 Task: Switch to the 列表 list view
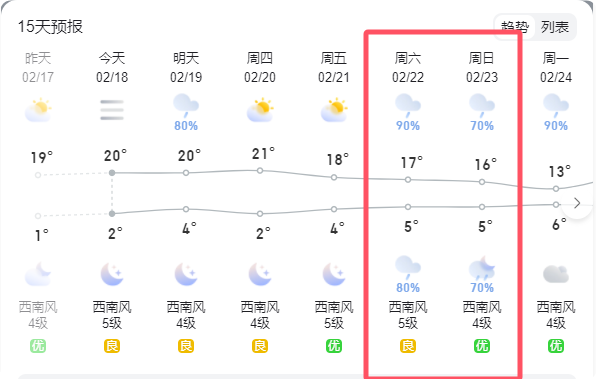(x=555, y=27)
